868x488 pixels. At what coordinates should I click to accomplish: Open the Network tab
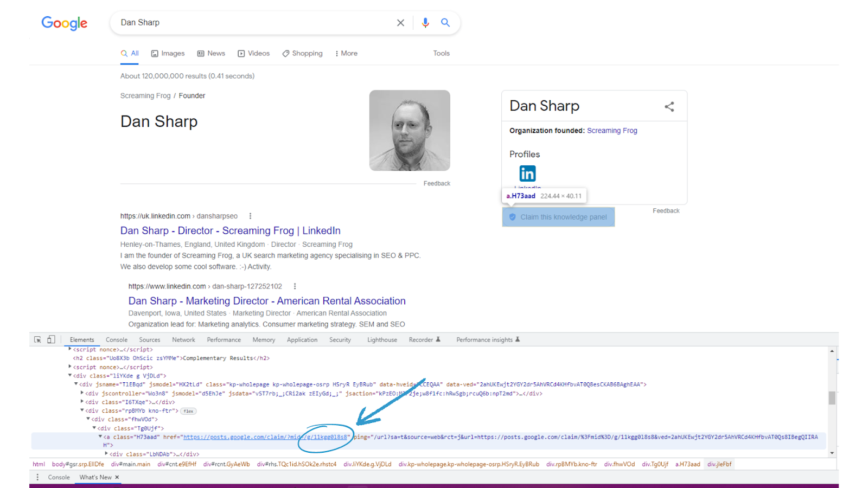[183, 340]
